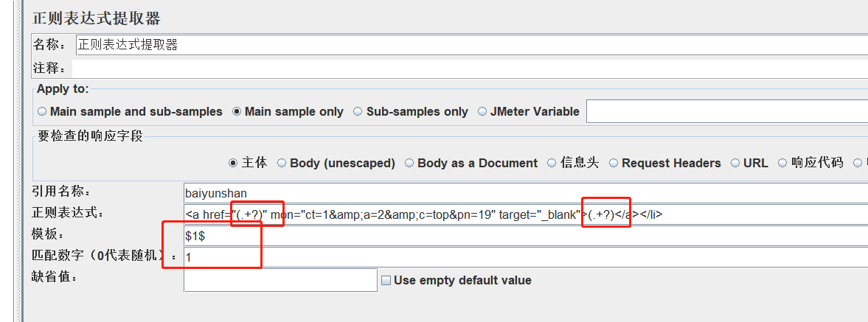Focus the 匹配数字 match number field
The height and width of the screenshot is (322, 868).
pos(525,258)
